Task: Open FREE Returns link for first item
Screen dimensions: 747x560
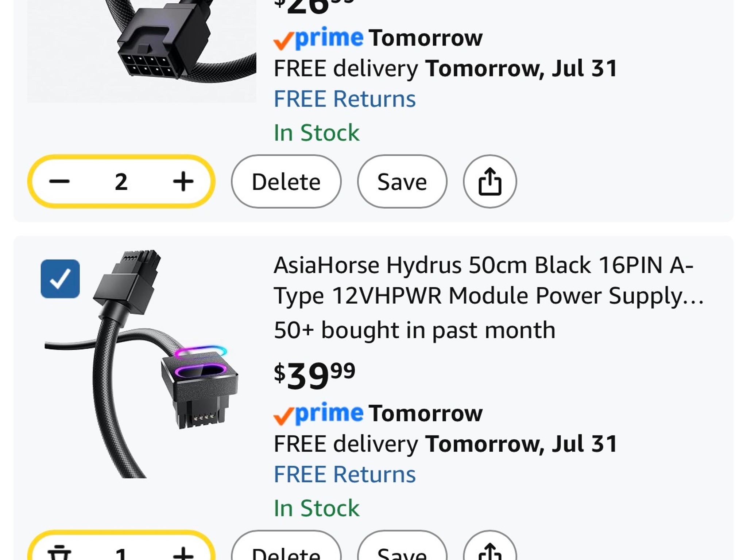Action: tap(345, 99)
